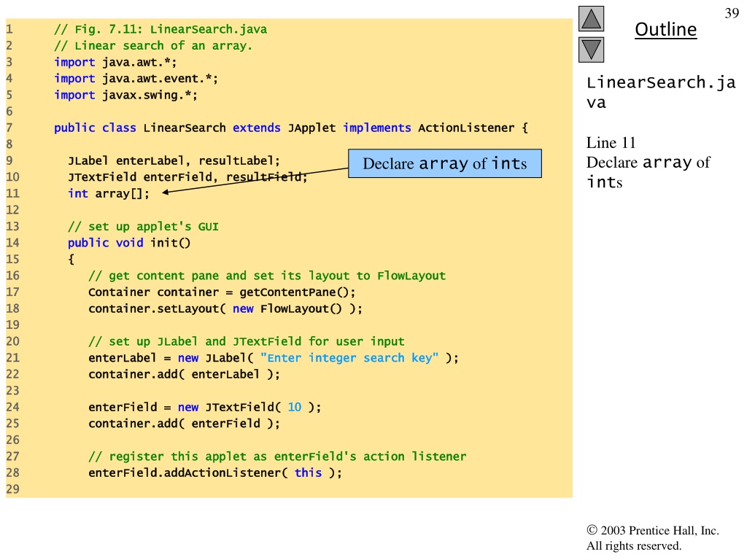Click the 'Declare array of ints' callout box
This screenshot has width=747, height=560.
point(445,163)
